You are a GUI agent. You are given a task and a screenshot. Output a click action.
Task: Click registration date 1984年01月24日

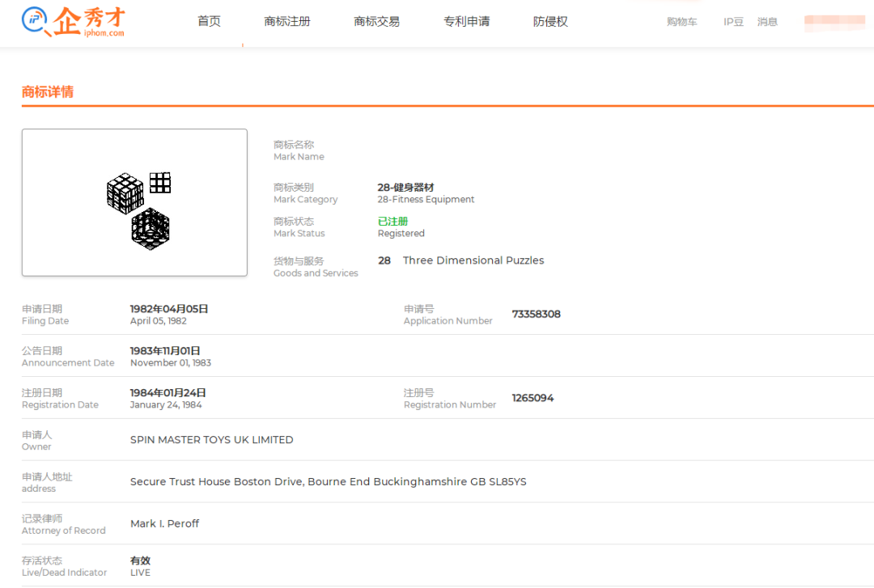click(x=168, y=392)
